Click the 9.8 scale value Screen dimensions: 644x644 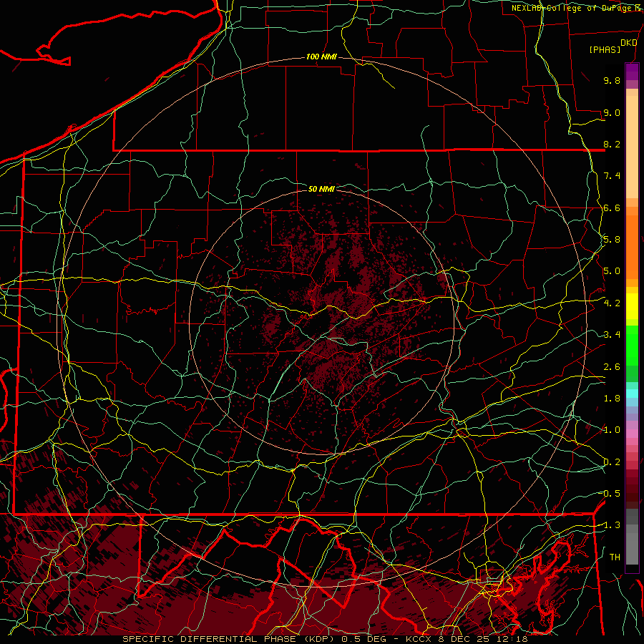(x=612, y=80)
